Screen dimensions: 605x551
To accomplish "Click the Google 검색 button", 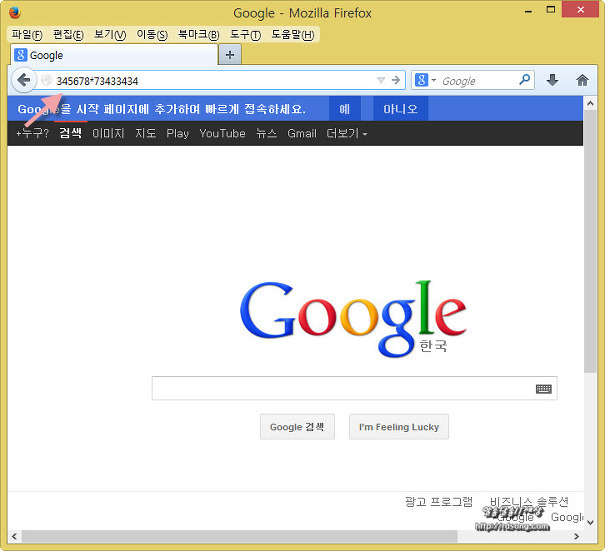I will tap(297, 427).
